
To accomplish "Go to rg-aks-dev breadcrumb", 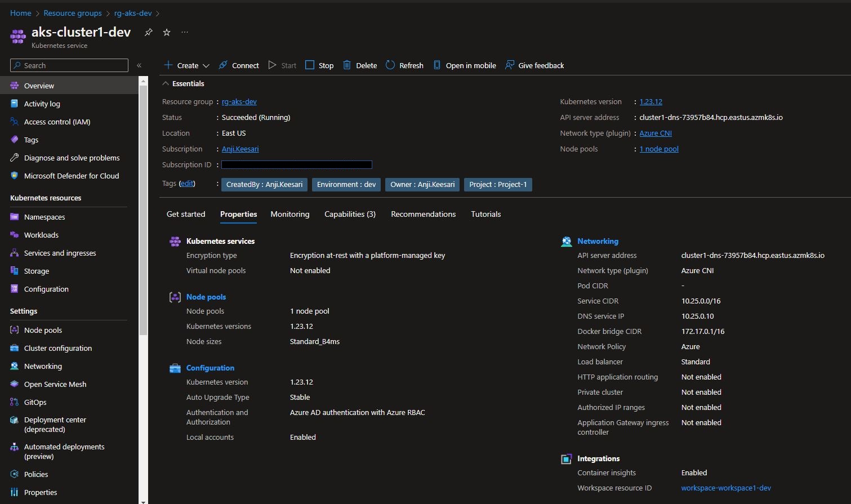I will click(x=133, y=13).
